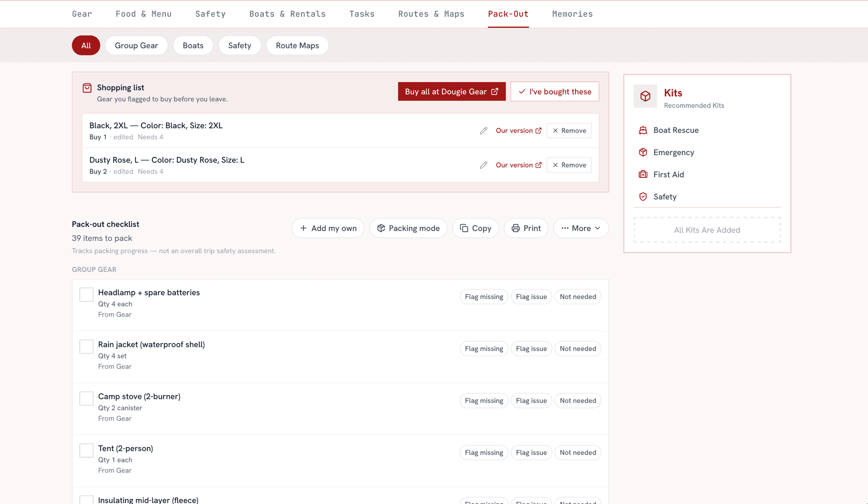This screenshot has width=868, height=504.
Task: Filter checklist by Route Maps
Action: [297, 46]
